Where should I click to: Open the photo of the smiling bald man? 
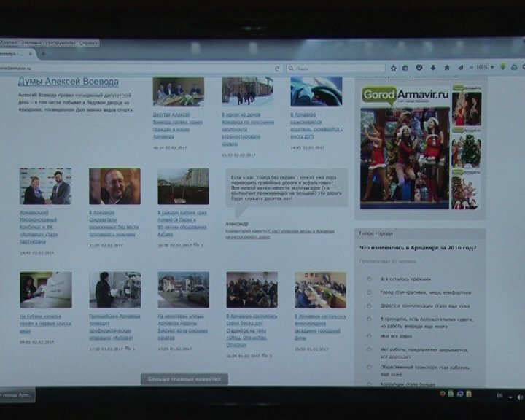115,186
